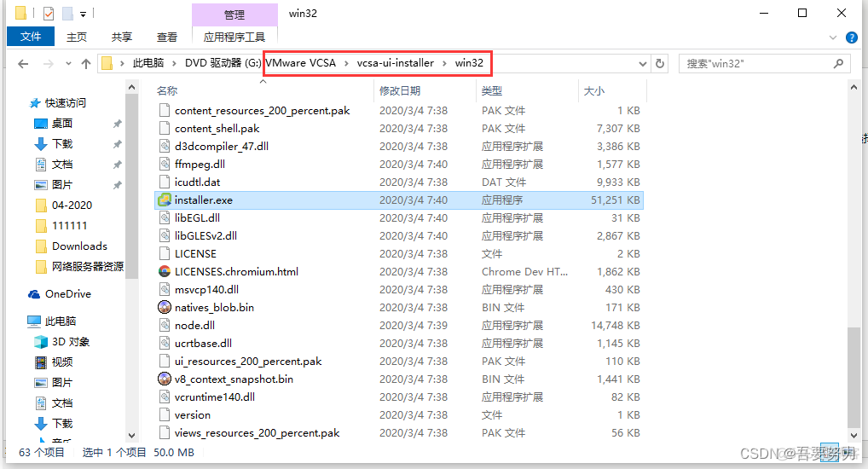The height and width of the screenshot is (469, 868).
Task: Open 此电脑 in the navigation pane
Action: click(x=60, y=321)
